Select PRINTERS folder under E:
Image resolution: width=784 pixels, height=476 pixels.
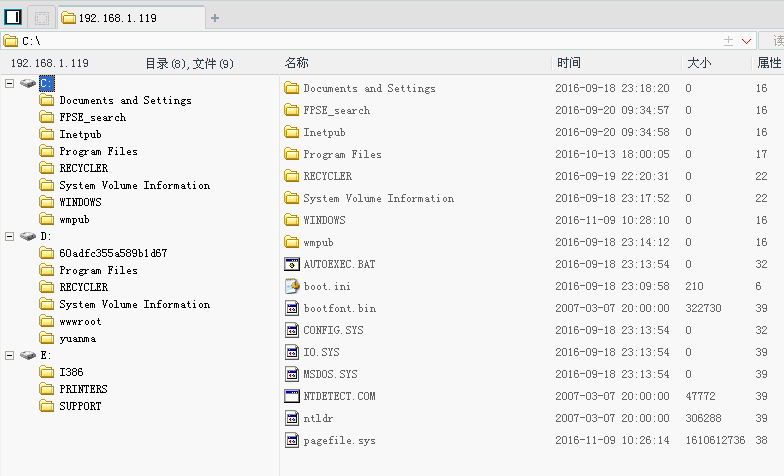[84, 390]
